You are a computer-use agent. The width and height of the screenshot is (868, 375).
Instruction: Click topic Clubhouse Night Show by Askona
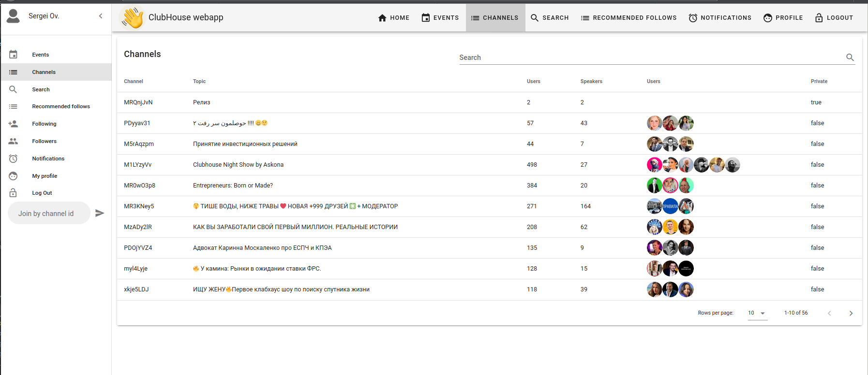tap(238, 165)
